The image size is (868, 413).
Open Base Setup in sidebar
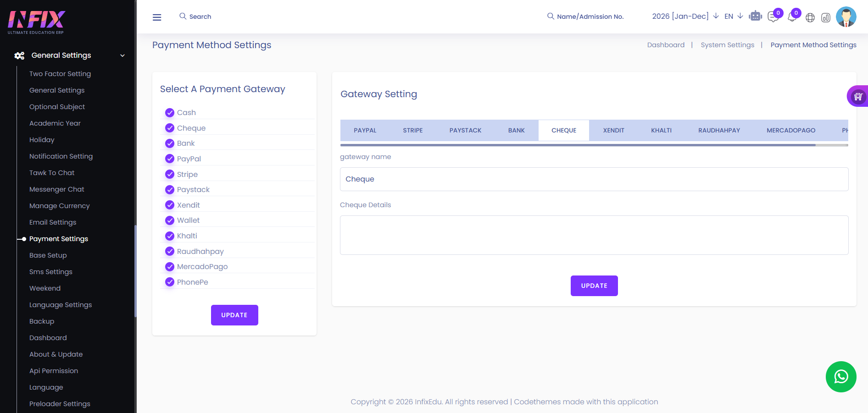pyautogui.click(x=48, y=255)
